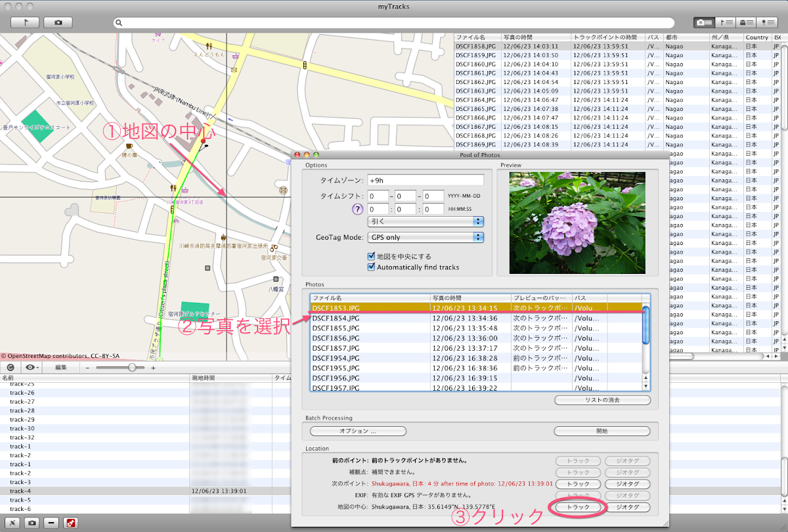
Task: Select DSCF1856.JPG in the Pool of Photos list
Action: 475,338
